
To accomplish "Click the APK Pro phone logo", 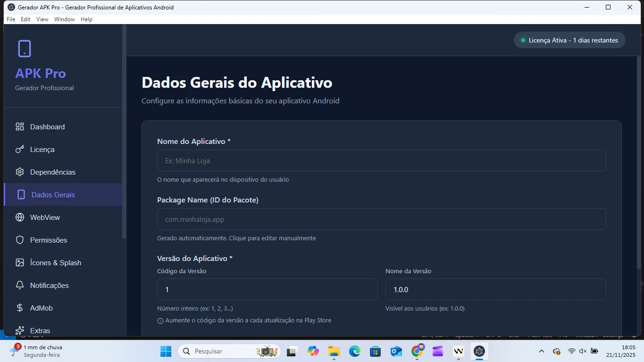I will [25, 49].
